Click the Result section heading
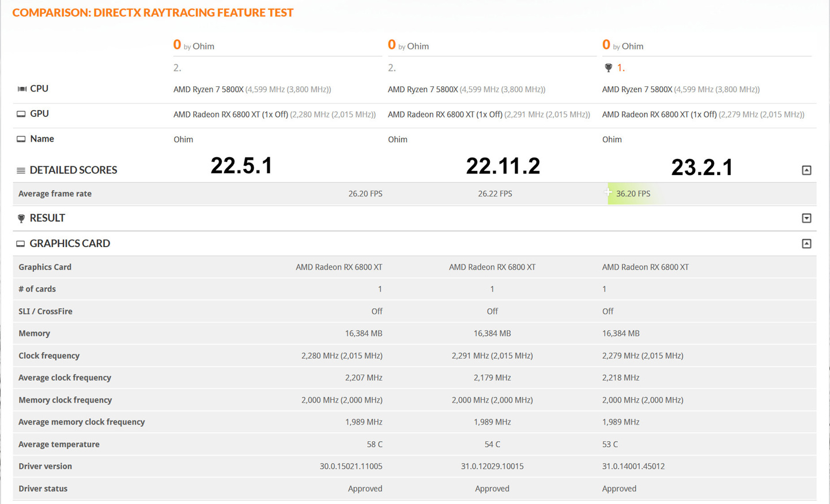 [47, 218]
